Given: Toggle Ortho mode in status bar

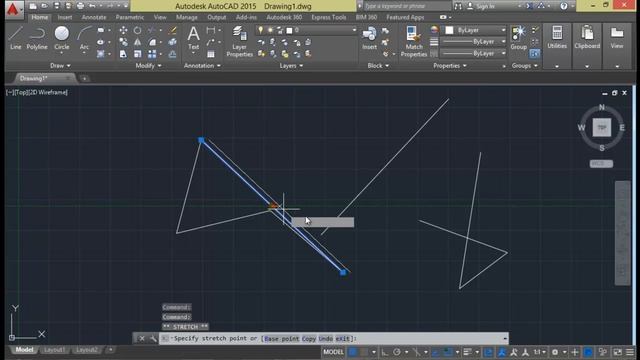Looking at the screenshot, I should click(x=384, y=352).
